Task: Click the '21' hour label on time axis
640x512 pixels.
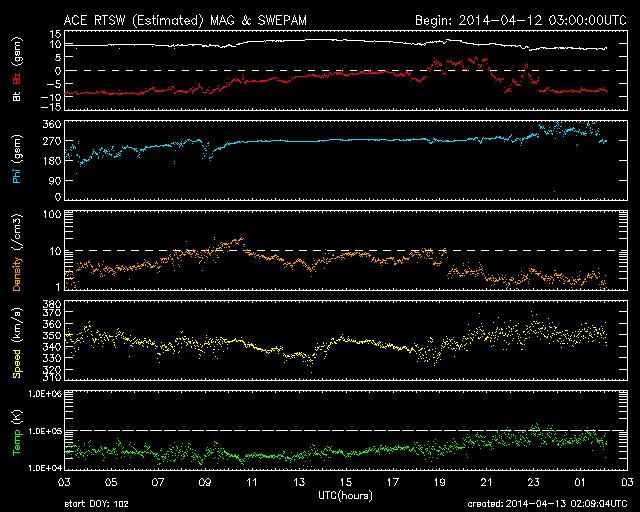Action: pyautogui.click(x=487, y=482)
